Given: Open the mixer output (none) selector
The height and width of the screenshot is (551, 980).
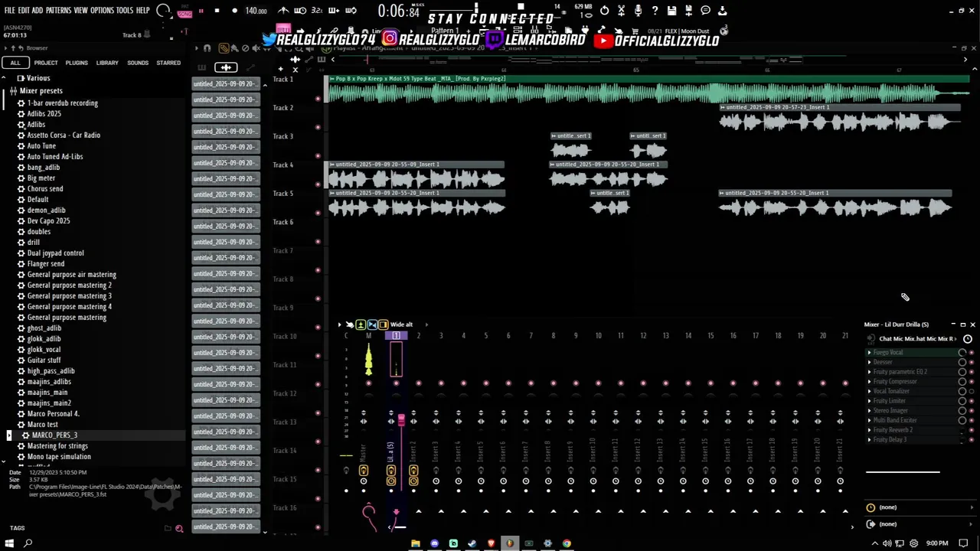Looking at the screenshot, I should (920, 524).
